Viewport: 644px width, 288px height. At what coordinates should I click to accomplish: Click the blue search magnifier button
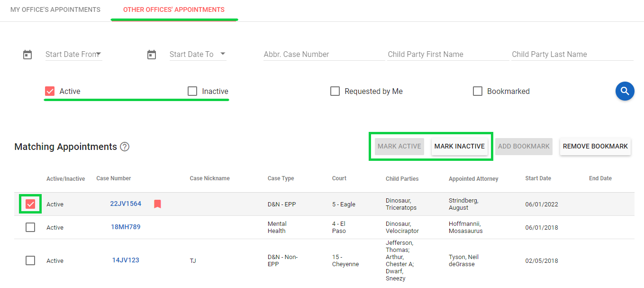[625, 91]
